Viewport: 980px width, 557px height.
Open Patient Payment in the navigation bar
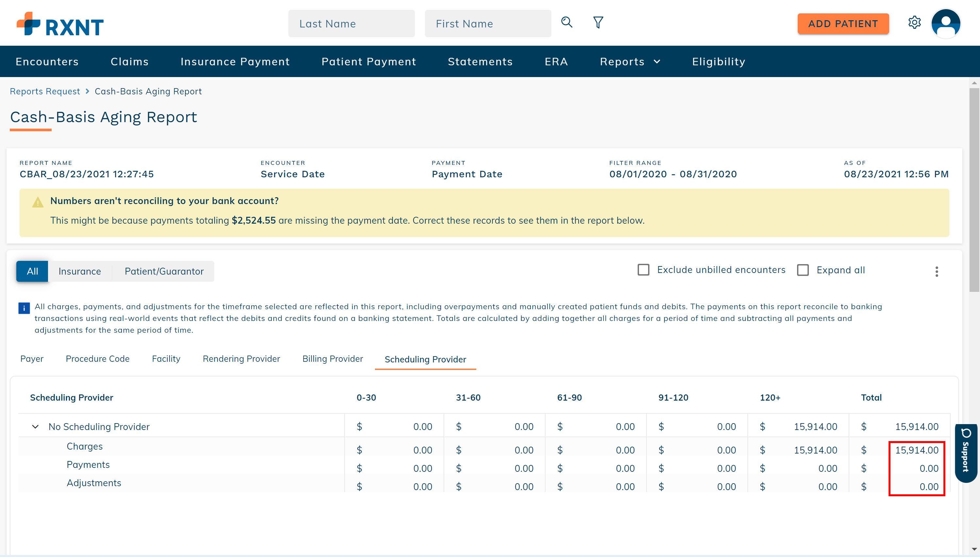[x=368, y=62]
